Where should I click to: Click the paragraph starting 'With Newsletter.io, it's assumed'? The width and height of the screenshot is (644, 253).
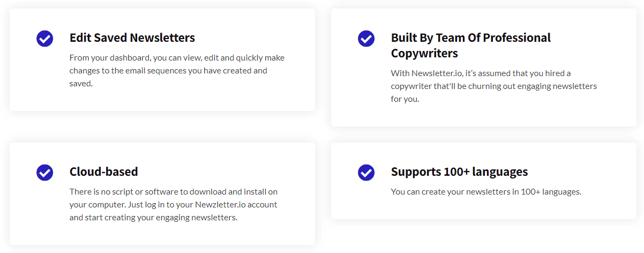[493, 86]
